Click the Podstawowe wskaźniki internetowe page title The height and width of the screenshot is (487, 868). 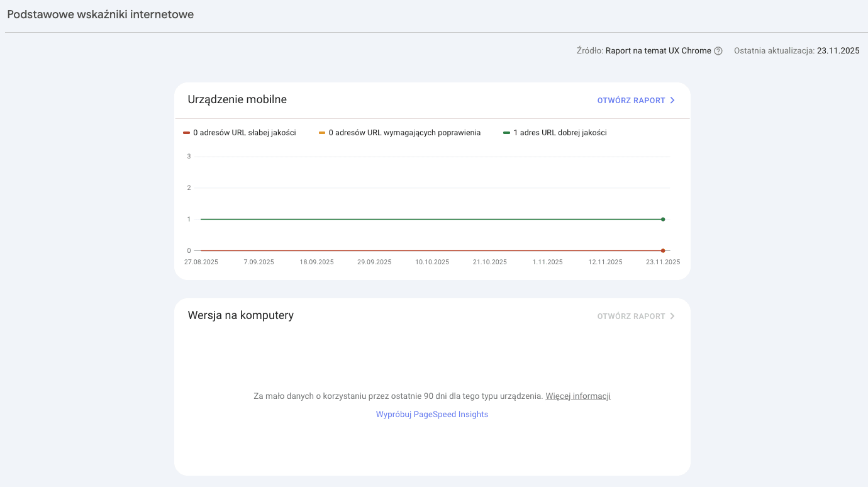(101, 14)
